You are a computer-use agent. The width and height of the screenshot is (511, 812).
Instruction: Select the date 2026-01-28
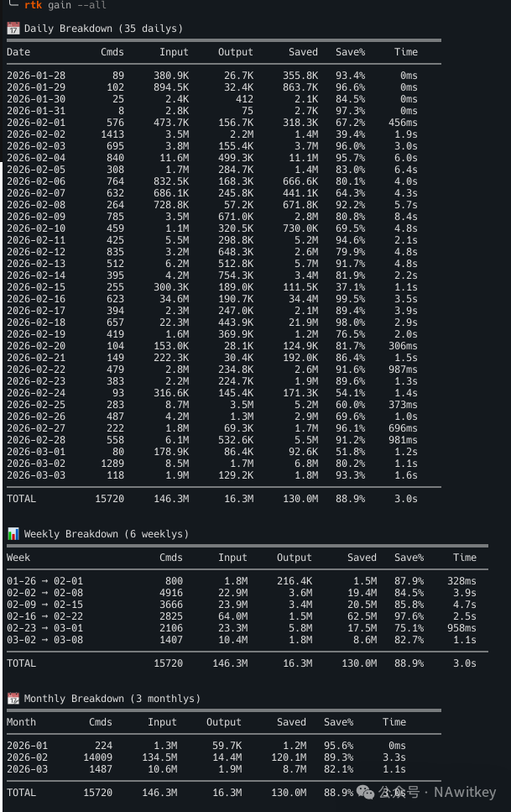[x=36, y=76]
